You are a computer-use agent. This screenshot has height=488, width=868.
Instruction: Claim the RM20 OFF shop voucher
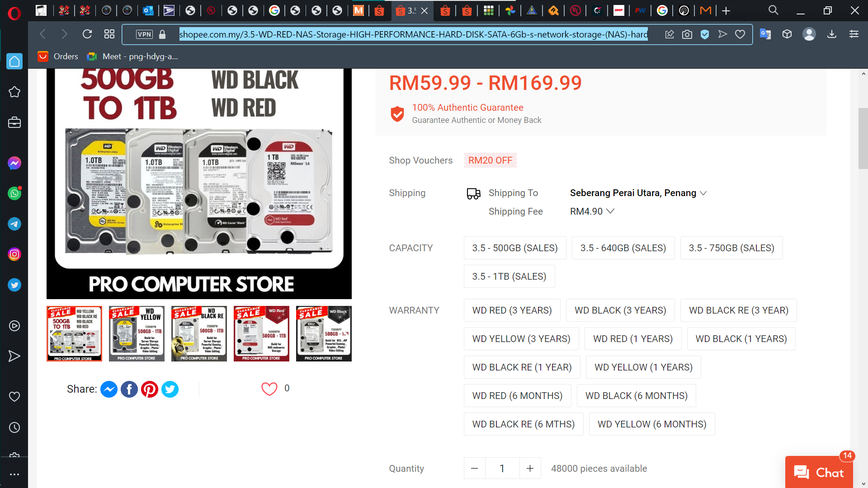pos(490,160)
